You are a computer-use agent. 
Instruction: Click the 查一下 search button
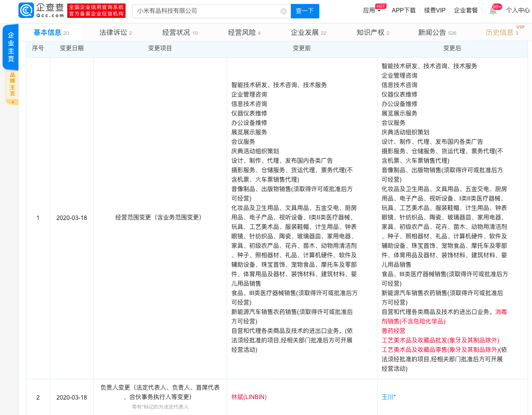tap(305, 11)
